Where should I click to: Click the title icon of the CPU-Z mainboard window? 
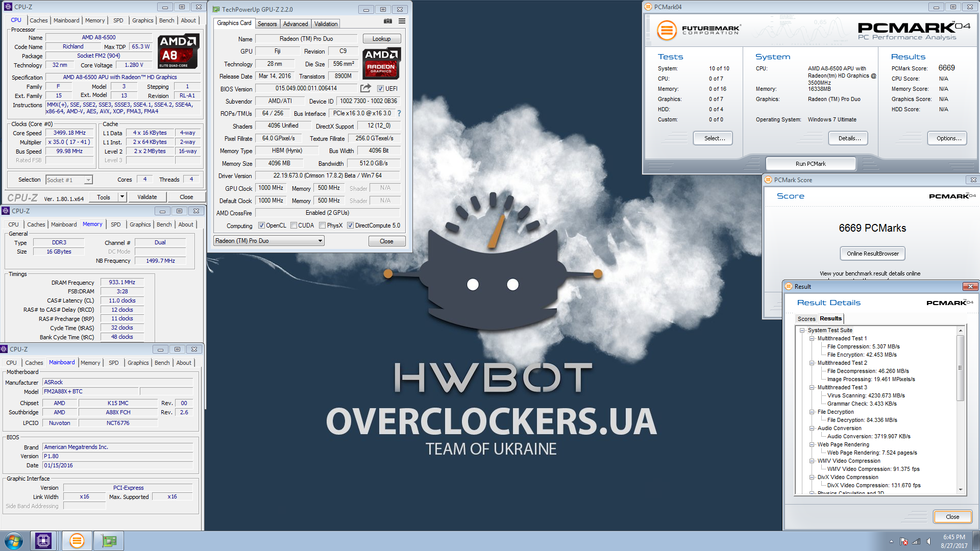click(4, 349)
